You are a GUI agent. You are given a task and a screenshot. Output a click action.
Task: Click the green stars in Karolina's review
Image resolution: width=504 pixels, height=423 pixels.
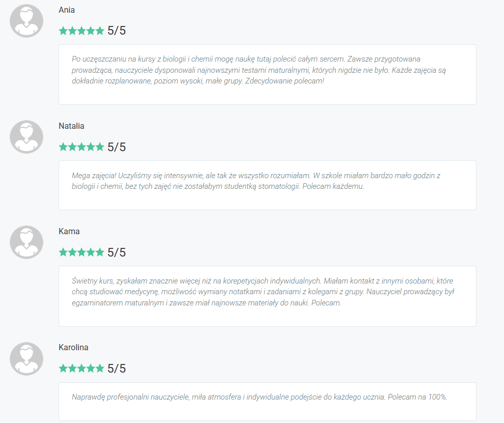[x=81, y=369]
